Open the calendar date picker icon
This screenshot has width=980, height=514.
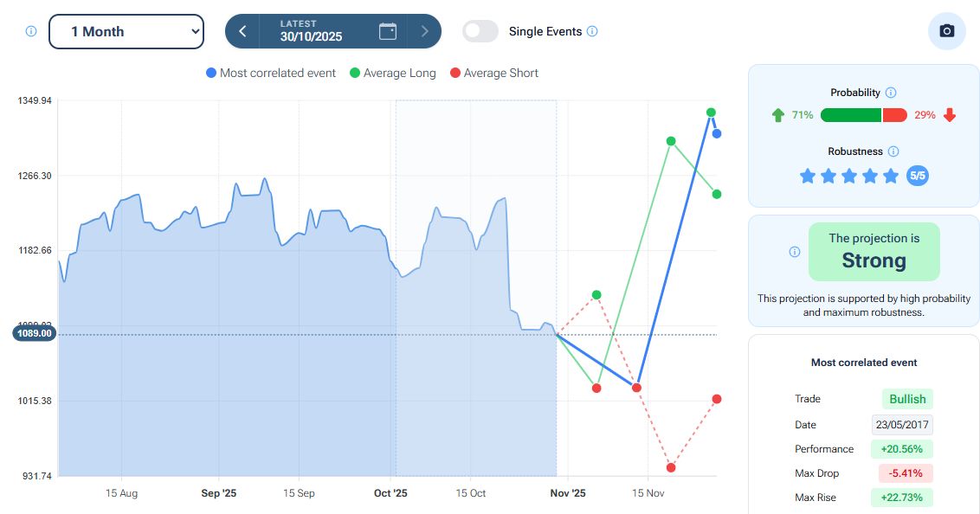pos(388,31)
